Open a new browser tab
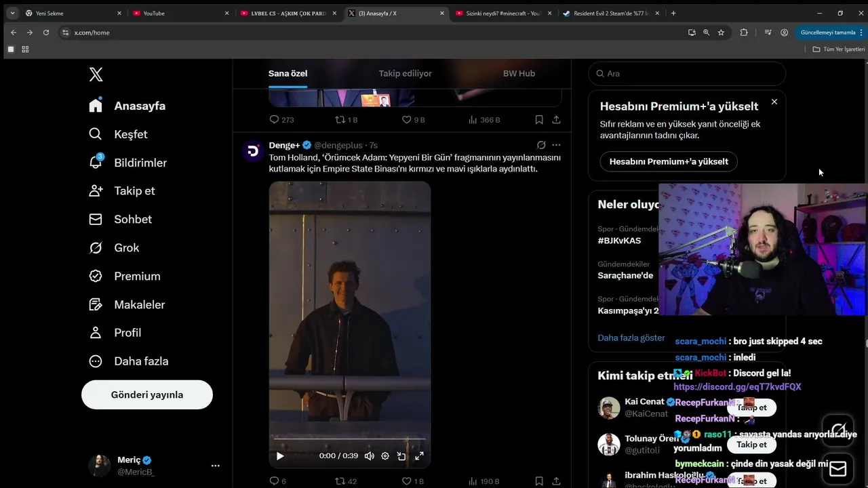The image size is (868, 488). [673, 13]
